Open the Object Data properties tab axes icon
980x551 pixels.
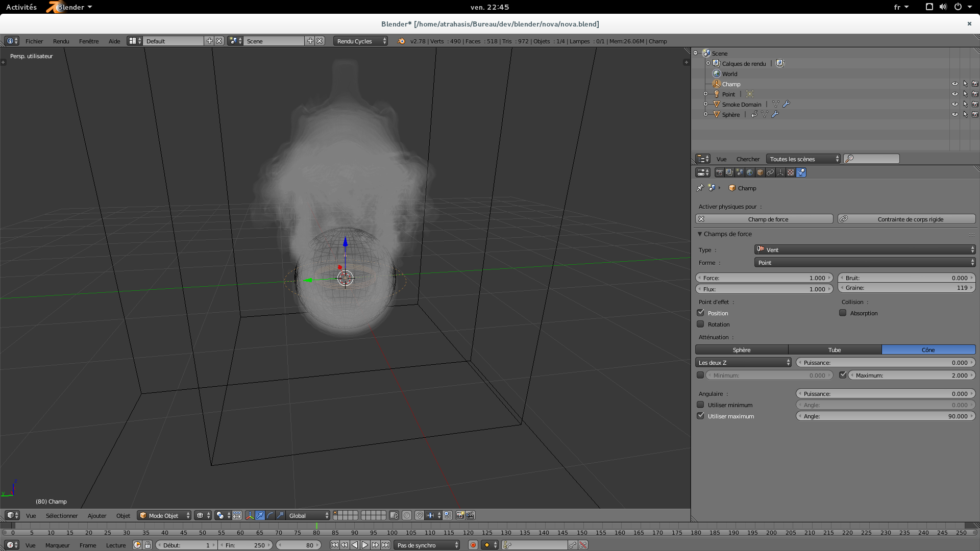pyautogui.click(x=780, y=172)
